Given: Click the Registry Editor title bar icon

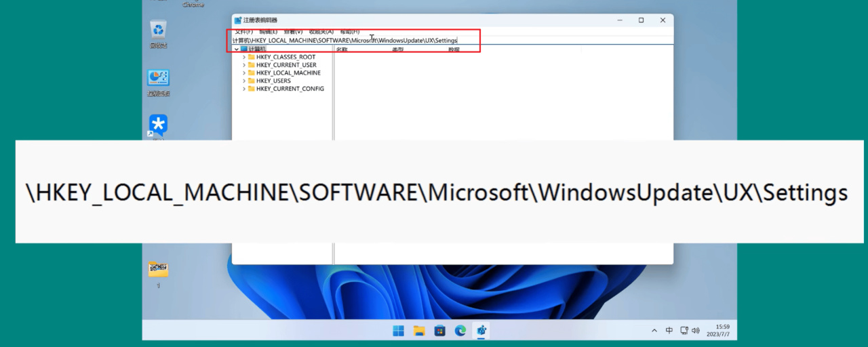Looking at the screenshot, I should click(238, 20).
